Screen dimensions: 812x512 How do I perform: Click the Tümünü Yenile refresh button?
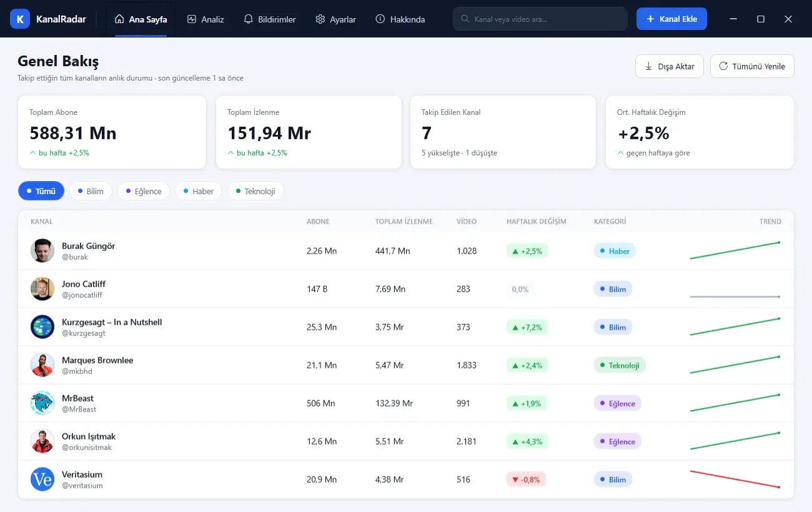click(752, 66)
